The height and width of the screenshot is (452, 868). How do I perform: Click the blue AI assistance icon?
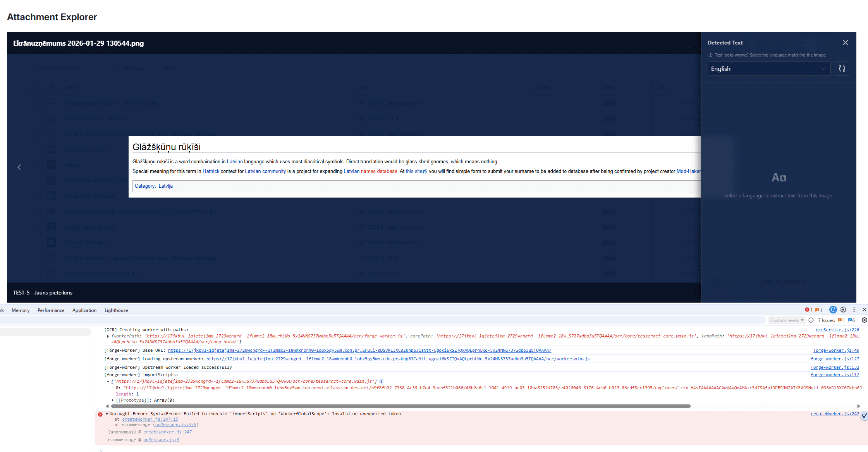click(x=833, y=310)
